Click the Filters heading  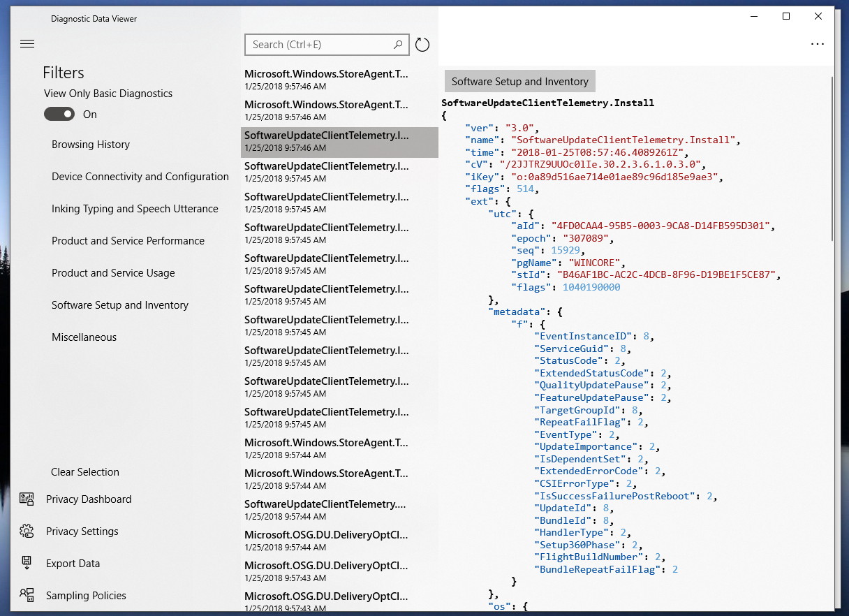click(64, 73)
